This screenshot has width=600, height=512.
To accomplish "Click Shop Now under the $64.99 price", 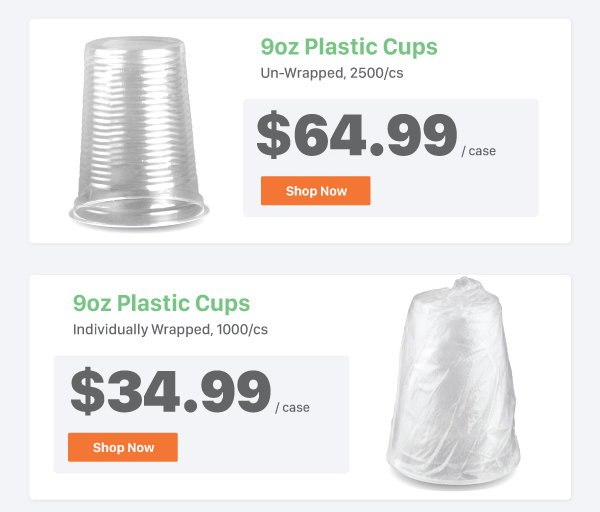I will pyautogui.click(x=315, y=191).
